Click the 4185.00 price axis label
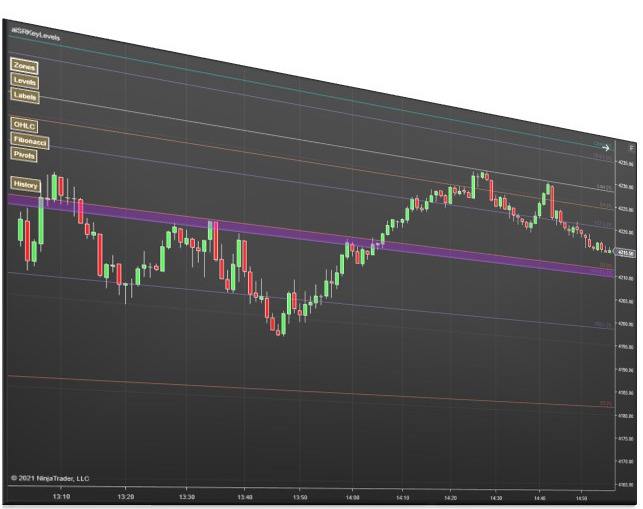643x509 pixels. [x=626, y=393]
